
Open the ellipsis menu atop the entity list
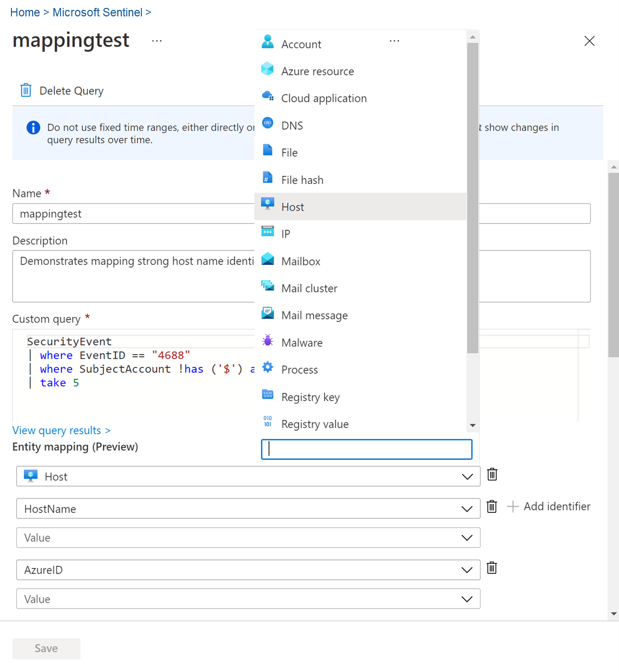pyautogui.click(x=394, y=41)
